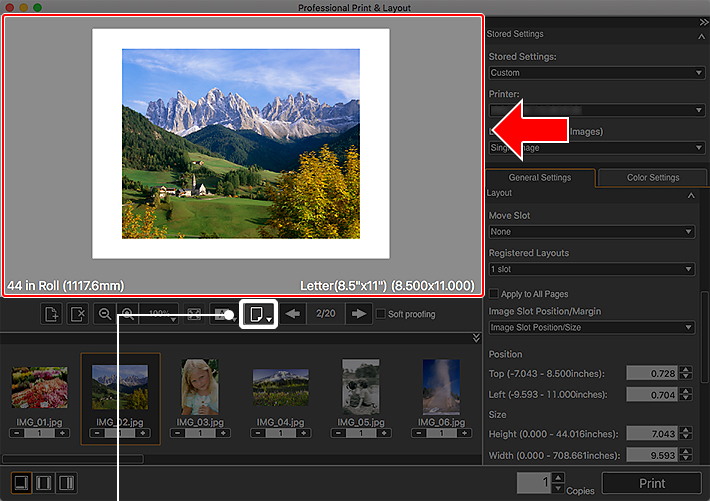Select the General Settings tab
710x501 pixels.
pos(540,178)
